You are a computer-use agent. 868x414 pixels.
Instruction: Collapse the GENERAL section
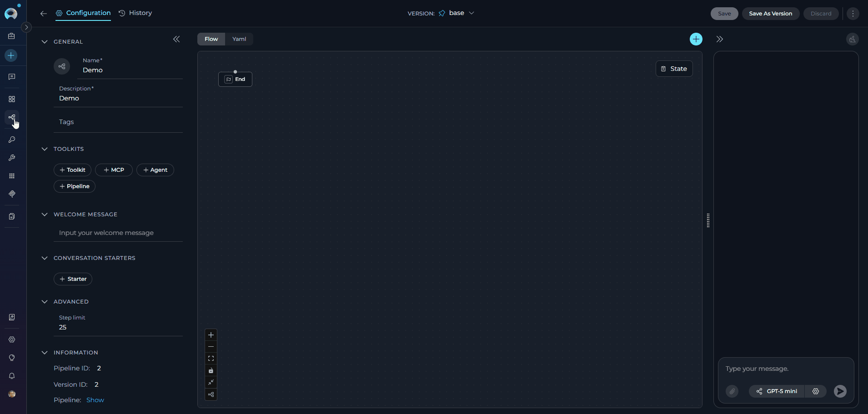pos(44,41)
